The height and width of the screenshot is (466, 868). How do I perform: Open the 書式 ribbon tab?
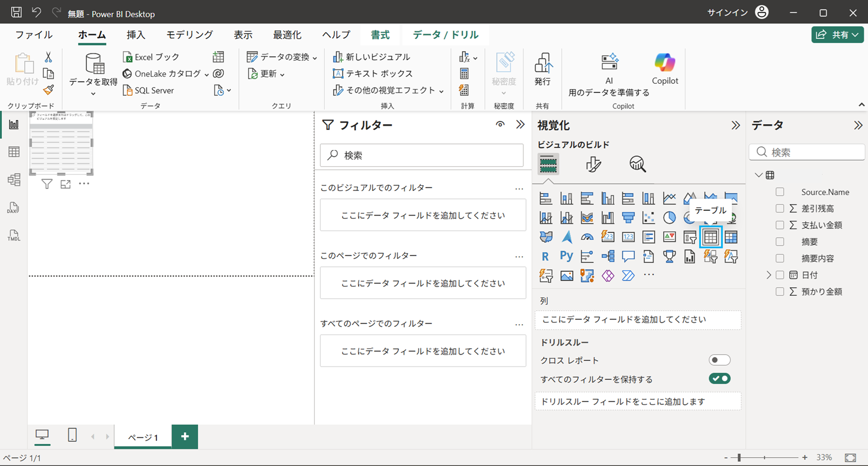click(380, 35)
